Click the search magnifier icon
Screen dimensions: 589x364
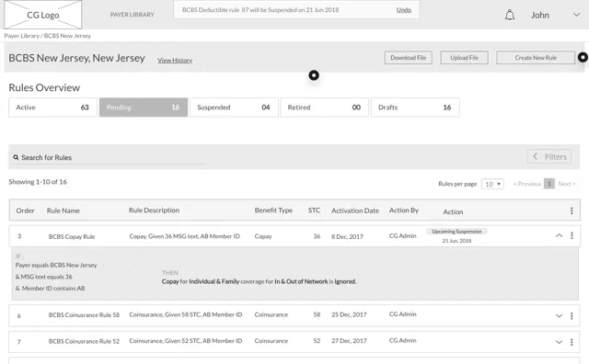[x=16, y=157]
